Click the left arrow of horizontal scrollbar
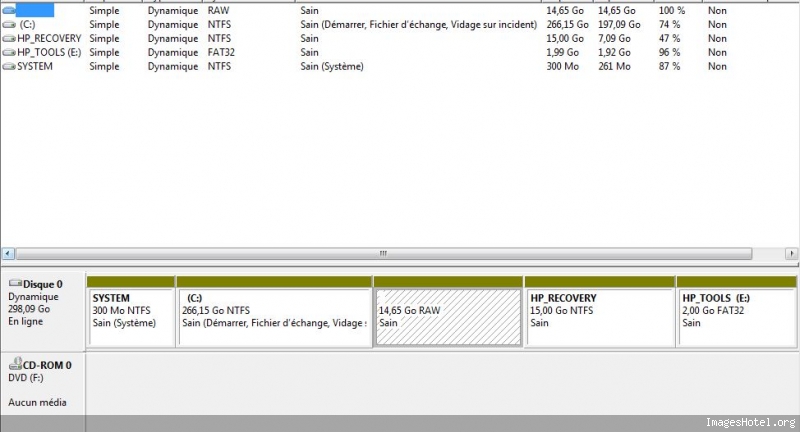This screenshot has width=800, height=432. coord(8,253)
